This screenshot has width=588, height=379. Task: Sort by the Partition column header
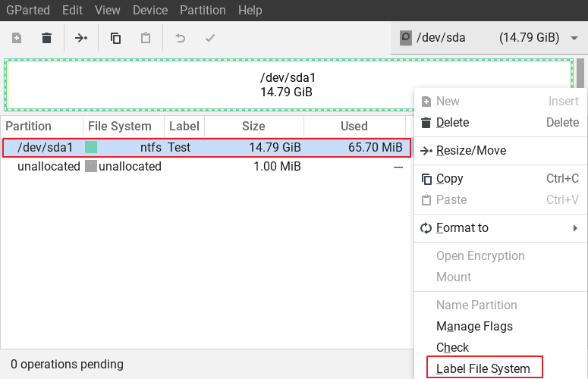pyautogui.click(x=42, y=127)
